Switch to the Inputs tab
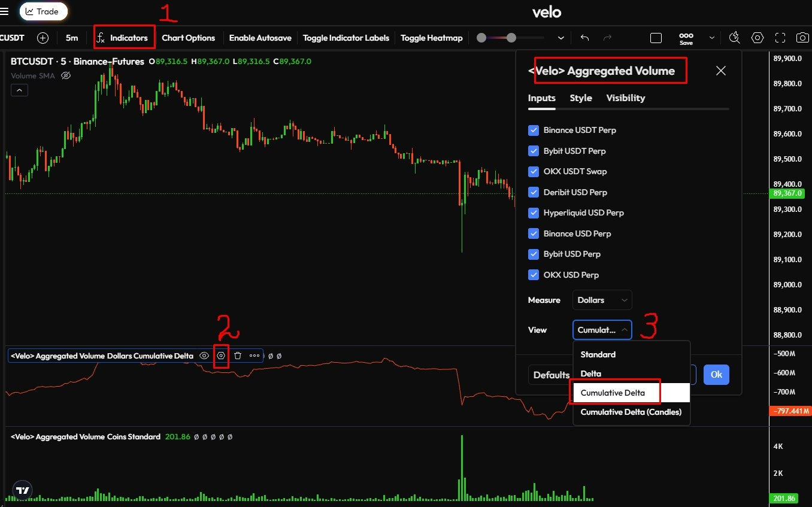812x507 pixels. coord(542,98)
